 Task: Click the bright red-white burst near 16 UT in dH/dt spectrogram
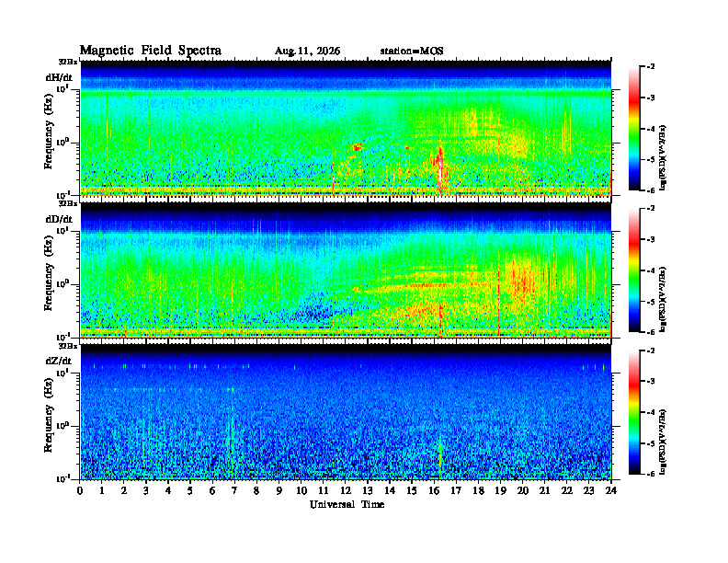(x=439, y=168)
